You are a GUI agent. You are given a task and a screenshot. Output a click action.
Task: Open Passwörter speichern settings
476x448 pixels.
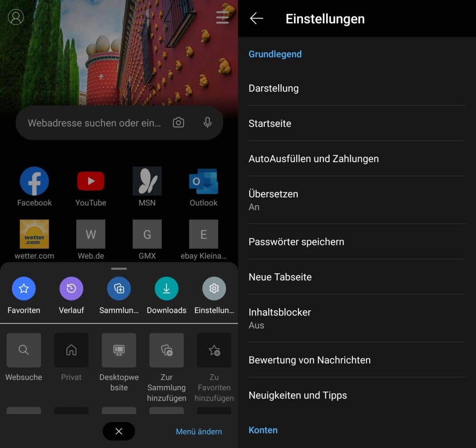tap(356, 242)
